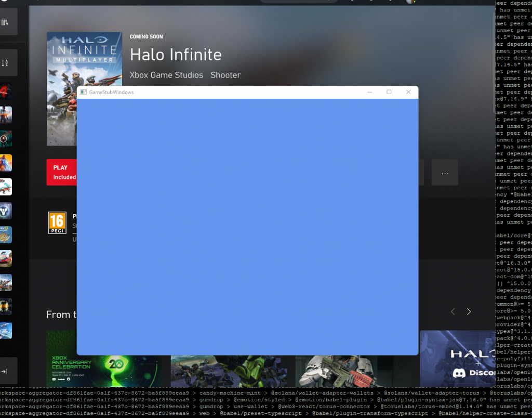Click the PEGI 16 rating badge

click(57, 223)
